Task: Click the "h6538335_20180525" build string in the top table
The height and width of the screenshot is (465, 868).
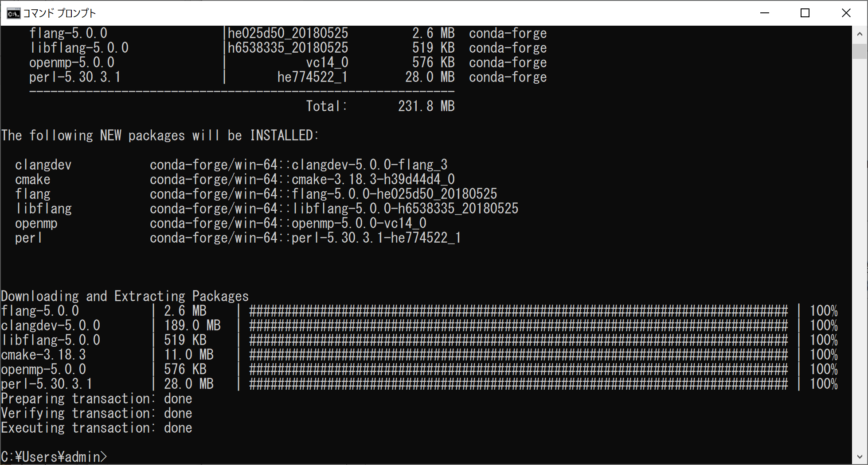Action: (x=288, y=48)
